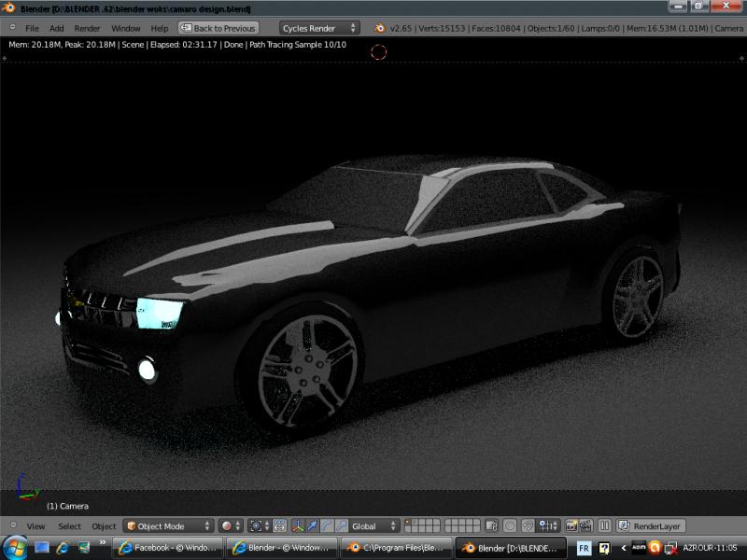
Task: Click the Faces:10804 statistic in header
Action: 496,29
